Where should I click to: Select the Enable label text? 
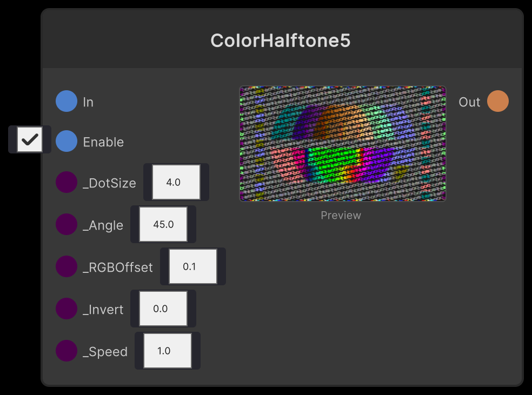103,142
